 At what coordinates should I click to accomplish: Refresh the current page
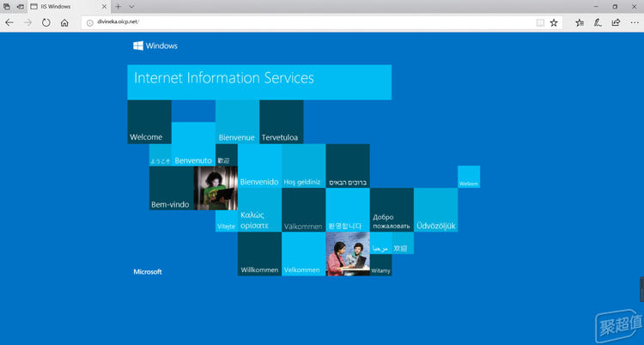[x=46, y=22]
